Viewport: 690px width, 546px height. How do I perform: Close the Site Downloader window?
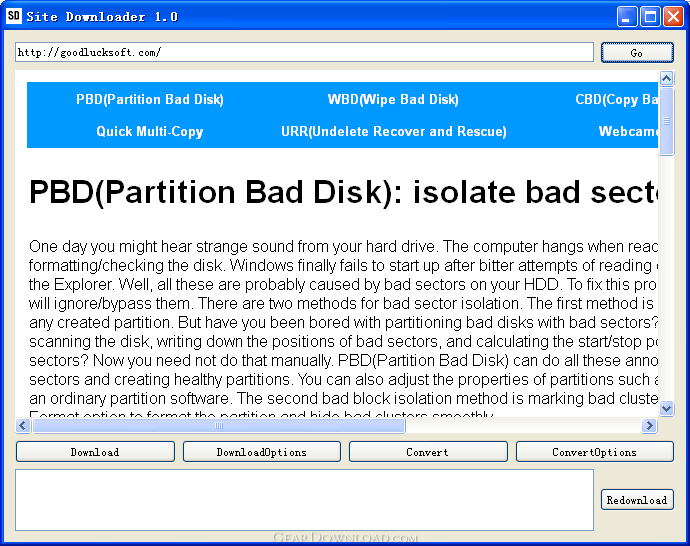coord(673,17)
